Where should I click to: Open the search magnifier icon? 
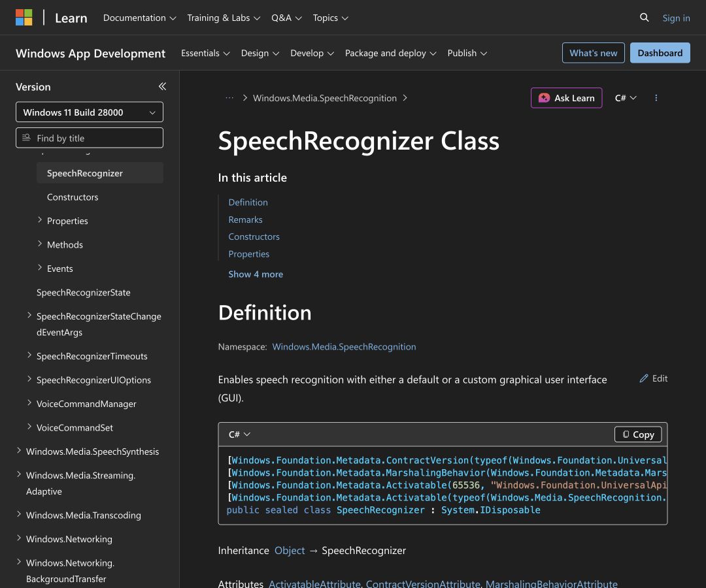point(645,18)
